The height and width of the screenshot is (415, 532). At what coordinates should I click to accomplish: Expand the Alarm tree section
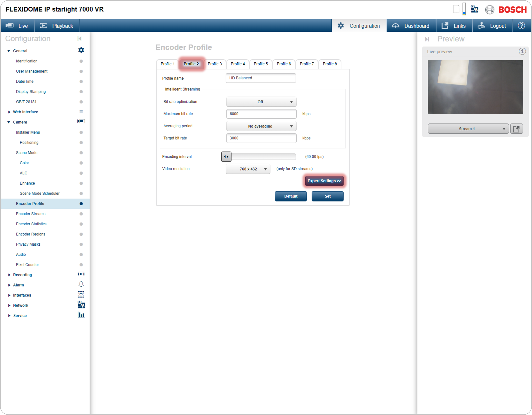tap(9, 285)
